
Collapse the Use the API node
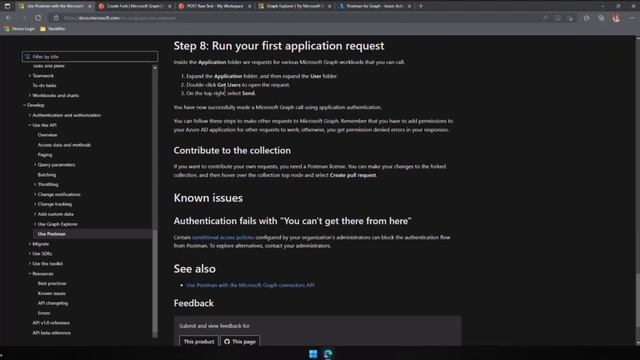click(x=29, y=125)
